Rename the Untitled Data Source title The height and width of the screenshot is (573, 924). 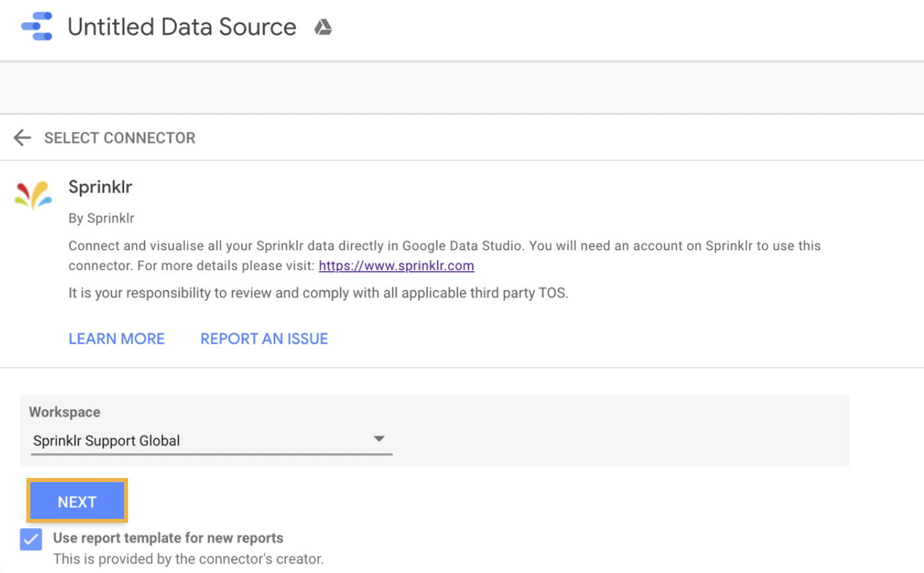tap(182, 27)
